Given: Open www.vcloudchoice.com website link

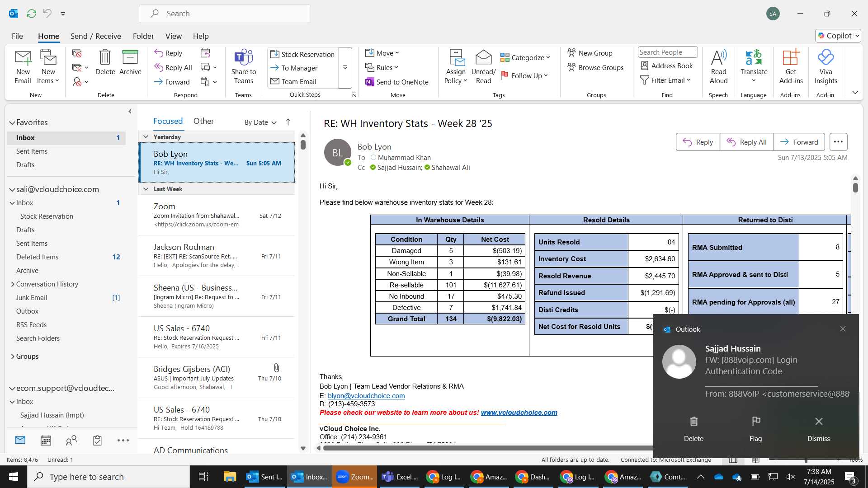Looking at the screenshot, I should pos(519,413).
